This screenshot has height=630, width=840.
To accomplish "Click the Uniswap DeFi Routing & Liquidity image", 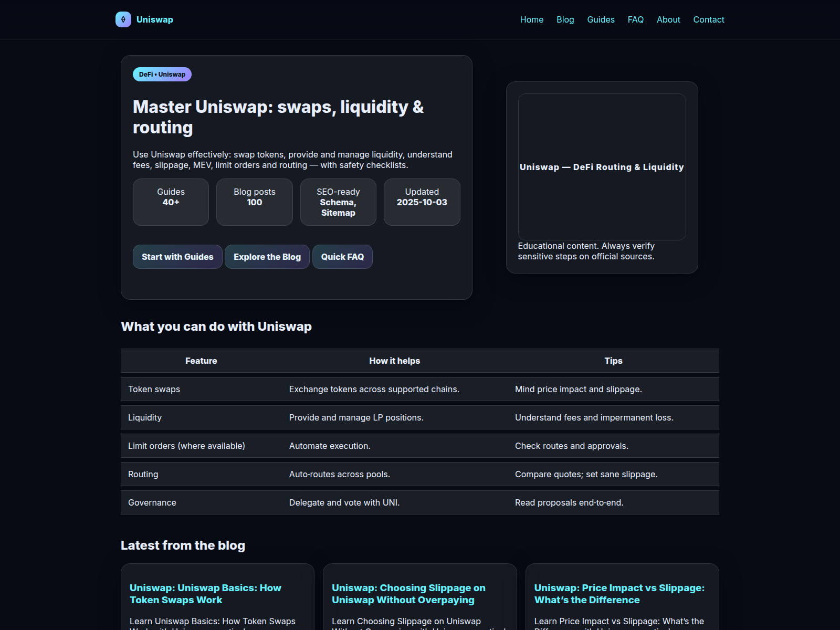I will [x=602, y=167].
